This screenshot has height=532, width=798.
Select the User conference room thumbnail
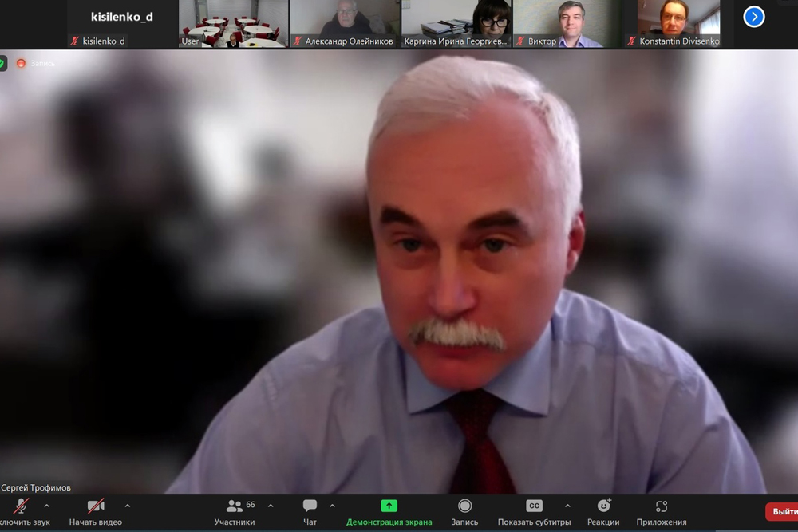233,24
